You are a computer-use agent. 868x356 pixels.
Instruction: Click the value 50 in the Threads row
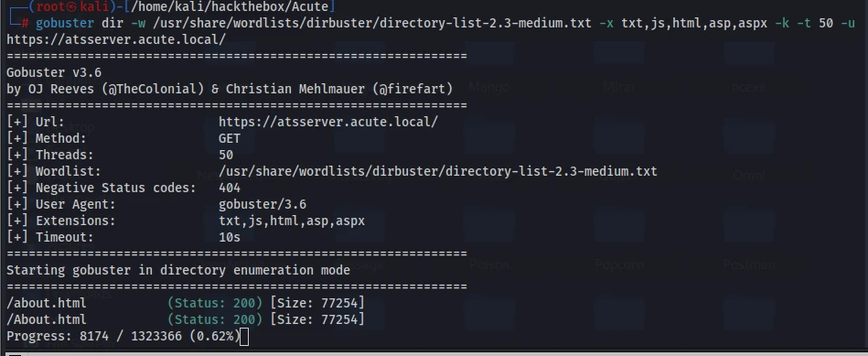226,155
